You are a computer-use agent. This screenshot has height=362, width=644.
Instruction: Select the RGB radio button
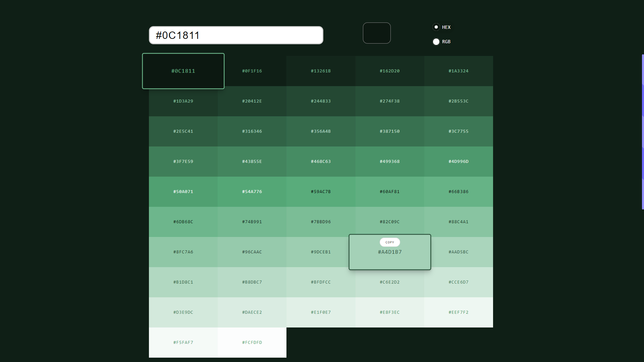436,42
